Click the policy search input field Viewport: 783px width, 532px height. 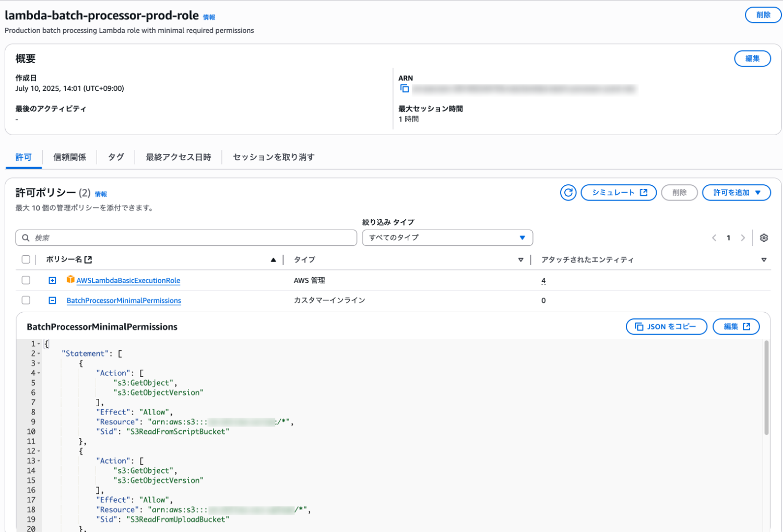[x=186, y=238]
